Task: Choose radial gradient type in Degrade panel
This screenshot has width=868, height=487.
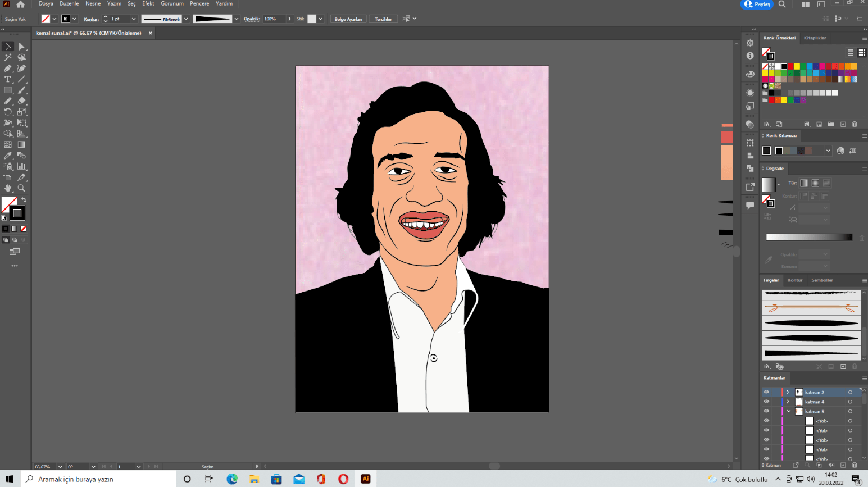Action: tap(815, 183)
